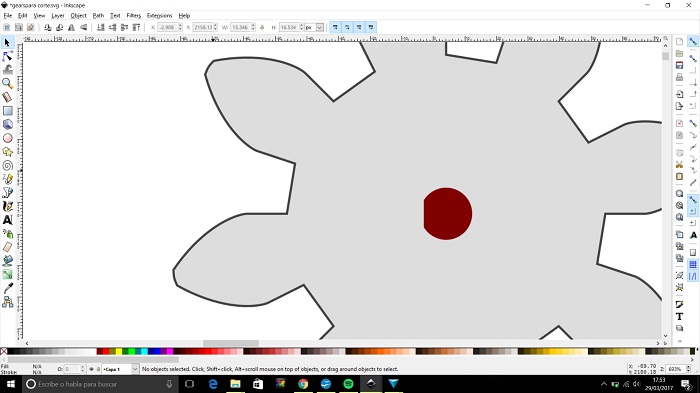Click Raise selection to top icon

coord(137,27)
